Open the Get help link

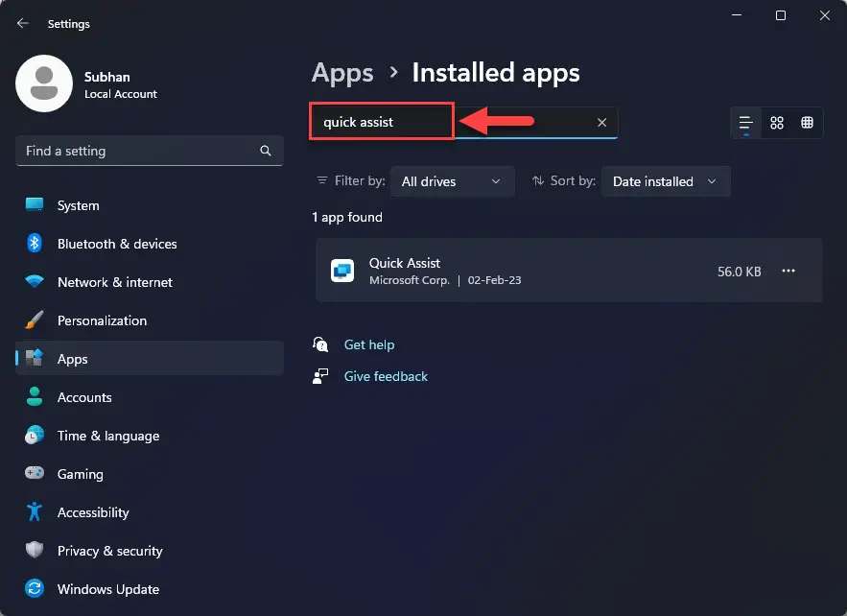tap(369, 344)
